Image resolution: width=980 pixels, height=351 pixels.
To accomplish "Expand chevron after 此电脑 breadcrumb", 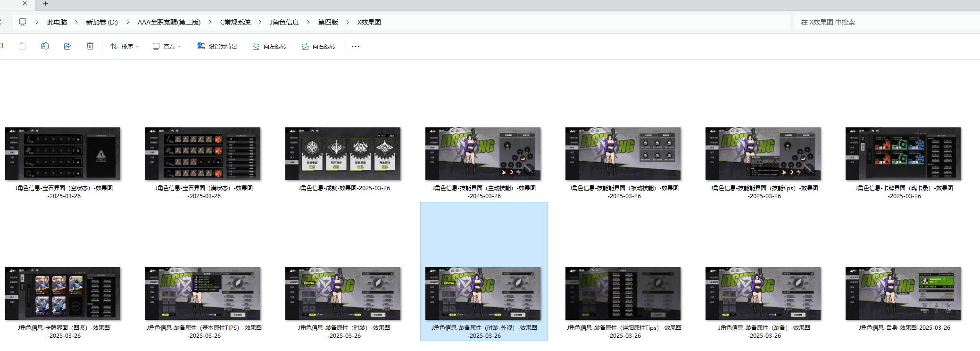I will [76, 22].
